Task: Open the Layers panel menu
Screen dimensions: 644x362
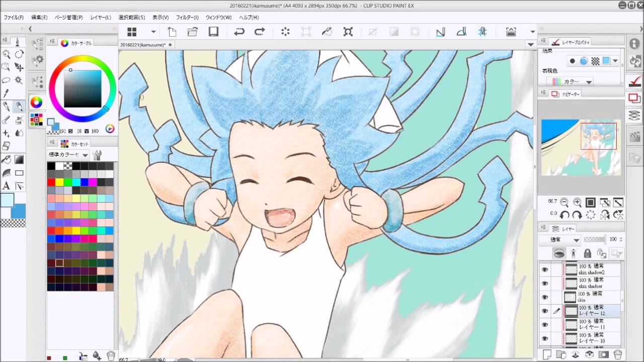Action: tap(543, 228)
